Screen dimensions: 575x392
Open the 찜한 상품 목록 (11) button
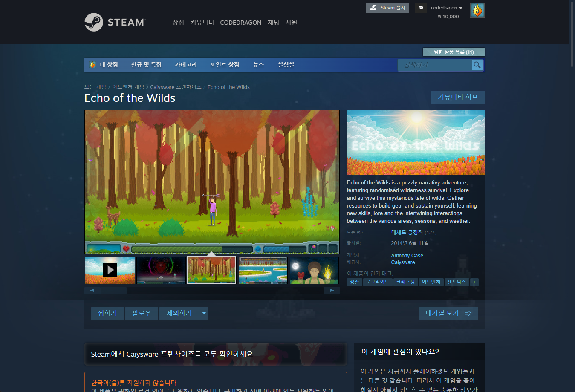point(454,52)
